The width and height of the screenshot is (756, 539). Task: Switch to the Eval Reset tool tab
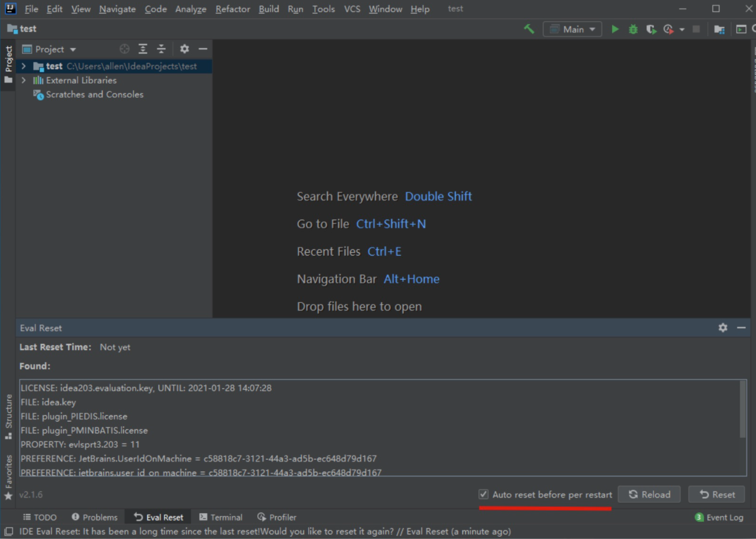[x=159, y=517]
